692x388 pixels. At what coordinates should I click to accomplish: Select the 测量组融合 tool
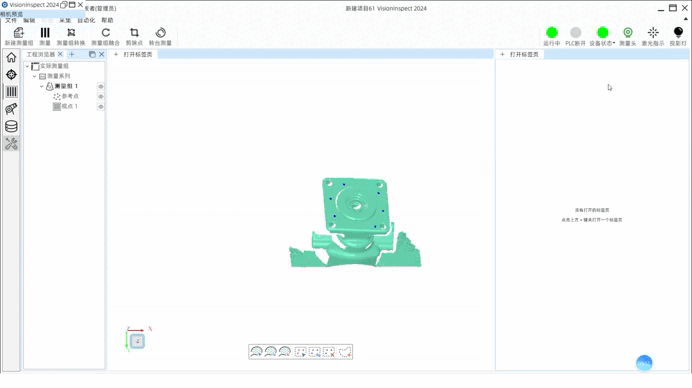(x=105, y=36)
